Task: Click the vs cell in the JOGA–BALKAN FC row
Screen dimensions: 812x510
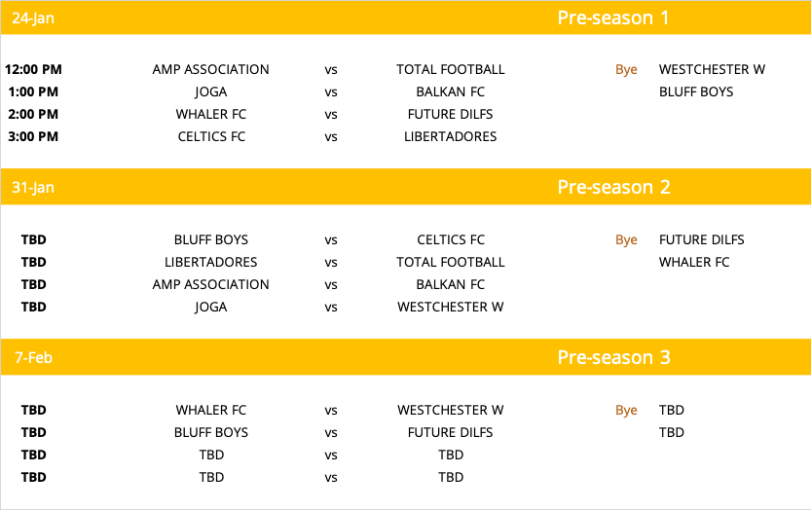Action: point(331,92)
